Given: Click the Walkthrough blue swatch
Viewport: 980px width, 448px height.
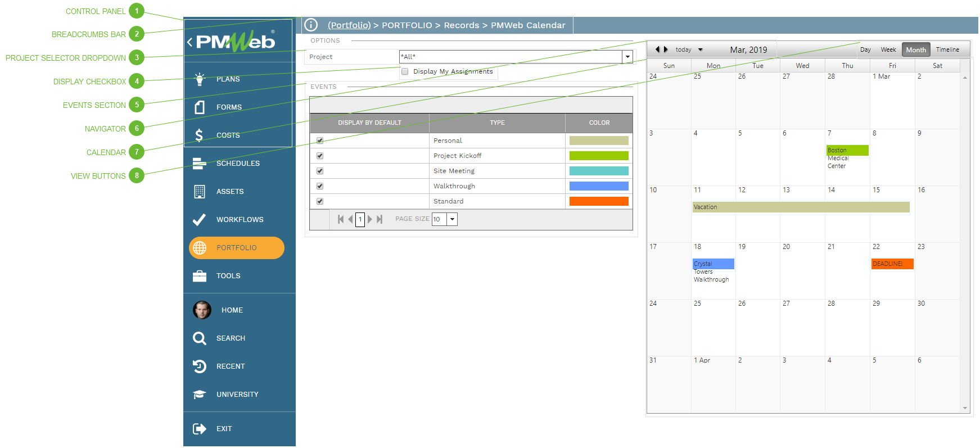Looking at the screenshot, I should click(x=599, y=186).
